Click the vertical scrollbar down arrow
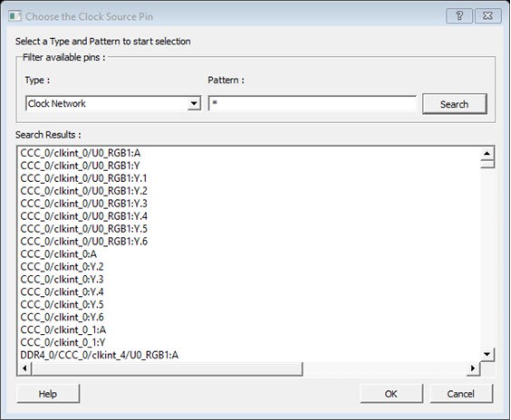The image size is (511, 420). coord(487,354)
